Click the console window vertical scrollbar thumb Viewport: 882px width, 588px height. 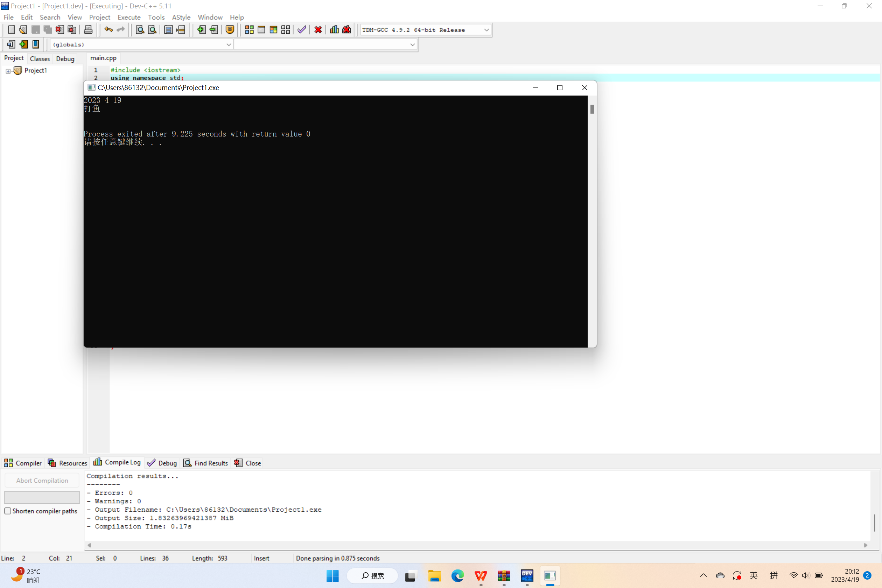point(592,109)
